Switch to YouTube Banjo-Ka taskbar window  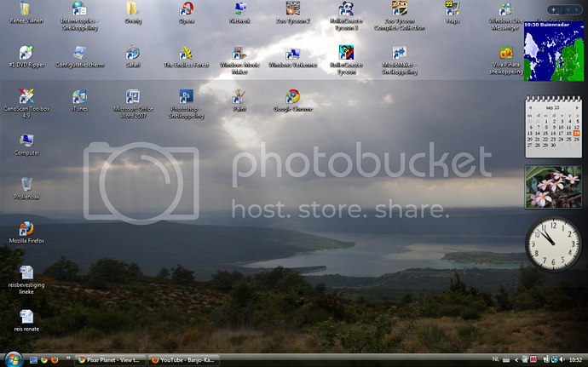pos(183,360)
